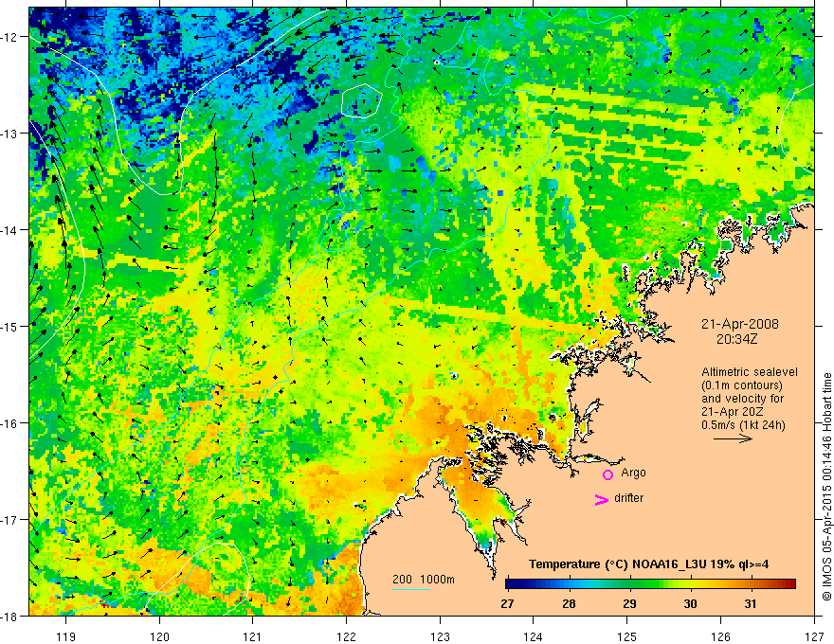The width and height of the screenshot is (834, 644).
Task: Click the latitude axis label '-15'
Action: 10,326
